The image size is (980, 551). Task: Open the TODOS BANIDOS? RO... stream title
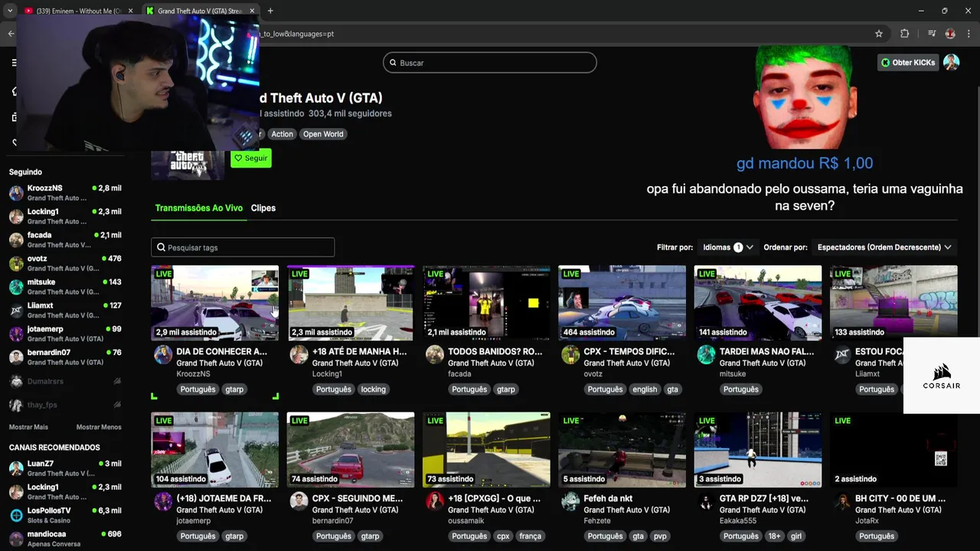coord(495,351)
